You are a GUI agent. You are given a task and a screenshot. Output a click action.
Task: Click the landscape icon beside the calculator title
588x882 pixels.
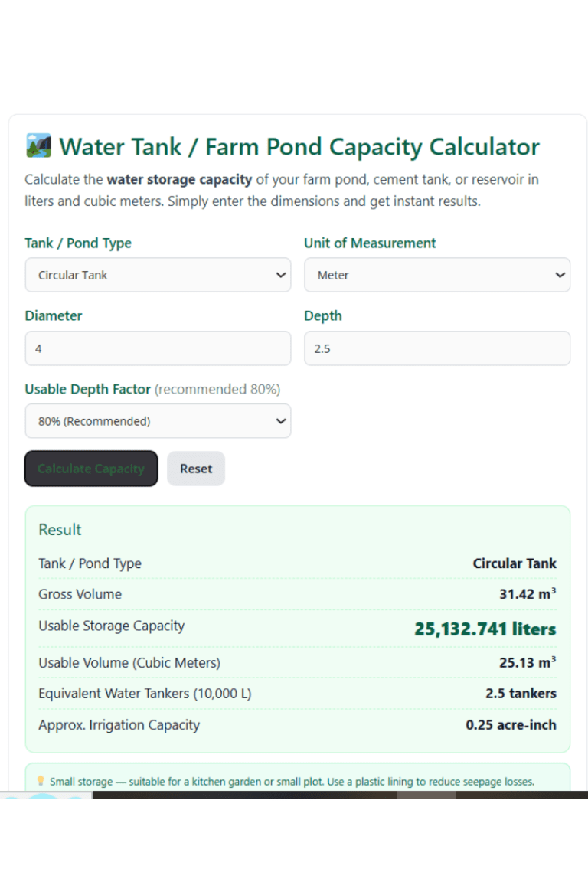(39, 145)
